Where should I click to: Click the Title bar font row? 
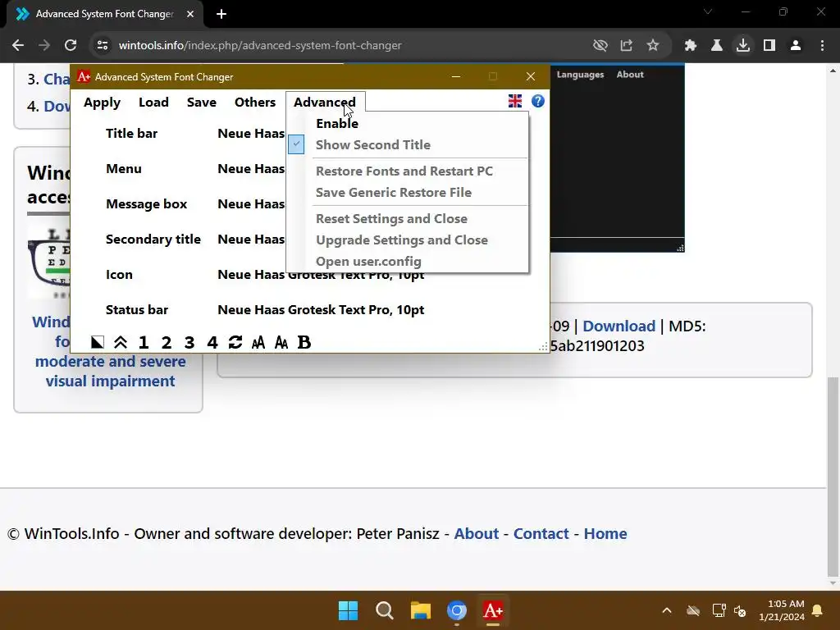(x=132, y=134)
